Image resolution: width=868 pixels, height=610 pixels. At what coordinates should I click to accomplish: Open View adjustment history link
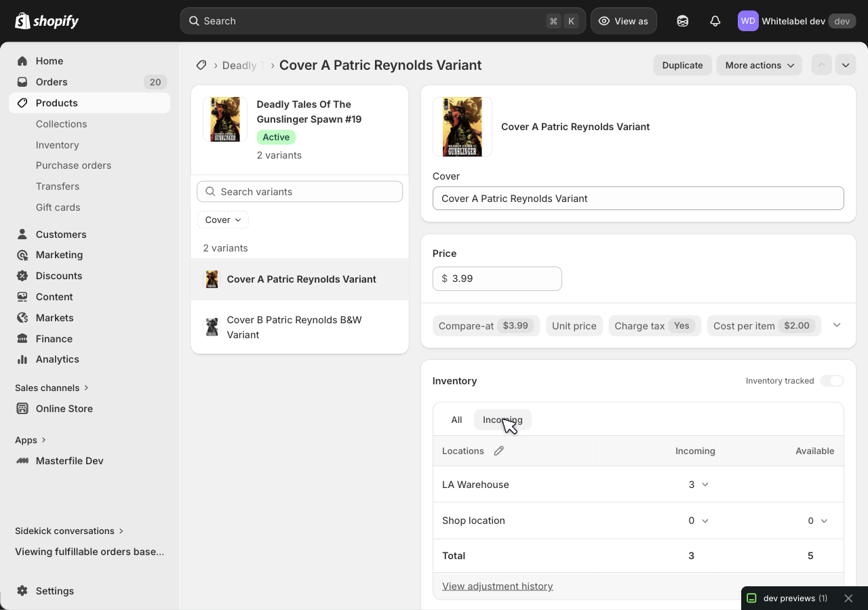[x=498, y=586]
